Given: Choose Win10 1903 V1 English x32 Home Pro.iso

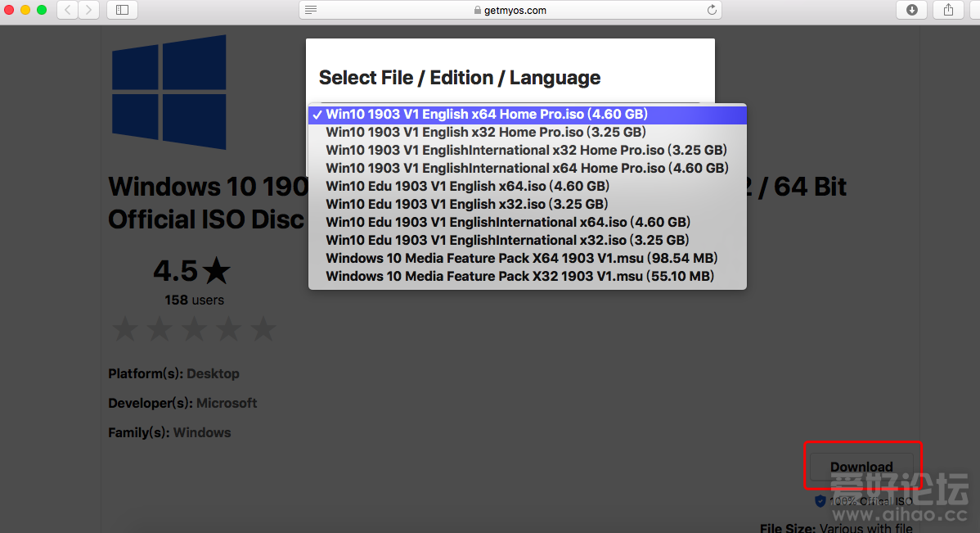Looking at the screenshot, I should point(485,133).
